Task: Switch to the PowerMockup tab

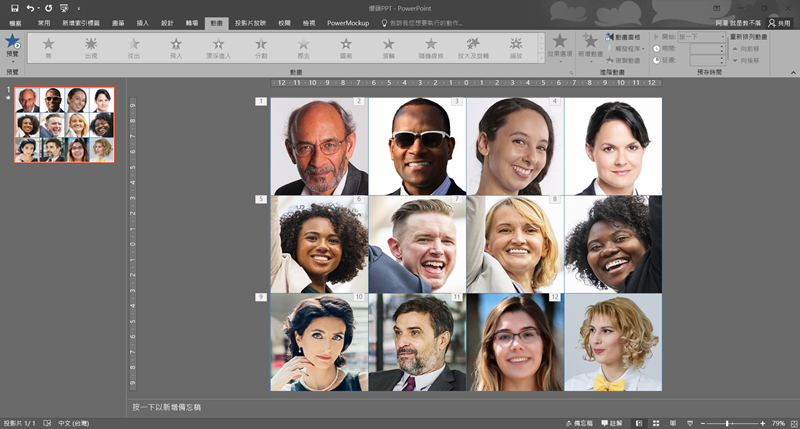Action: point(348,21)
